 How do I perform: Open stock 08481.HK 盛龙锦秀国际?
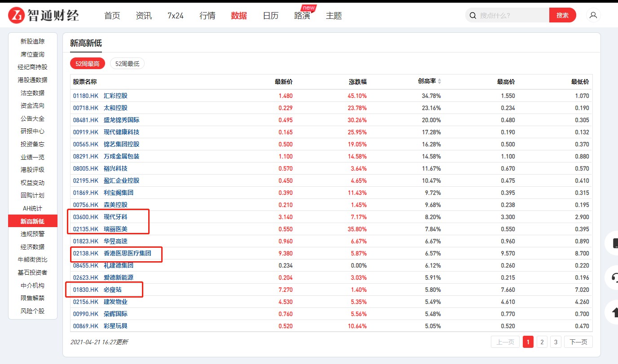(x=106, y=120)
